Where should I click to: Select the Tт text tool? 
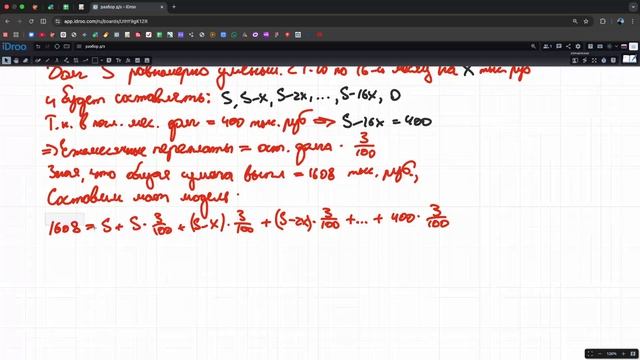pos(118,60)
